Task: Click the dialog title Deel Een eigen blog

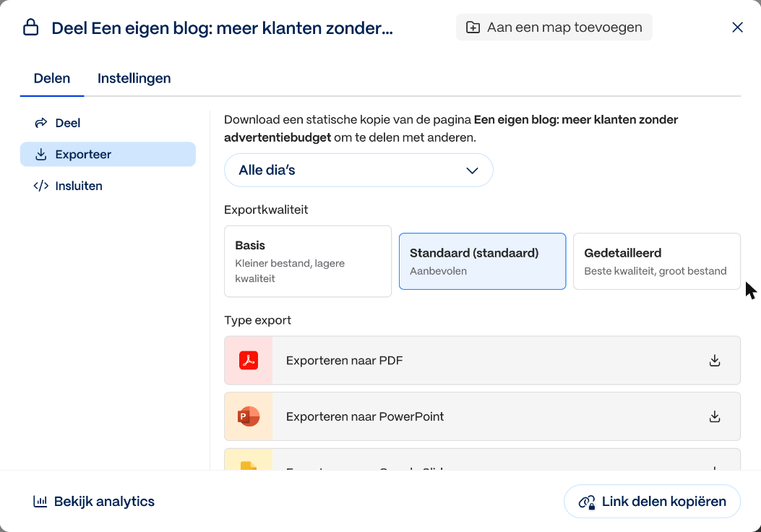Action: click(x=223, y=28)
